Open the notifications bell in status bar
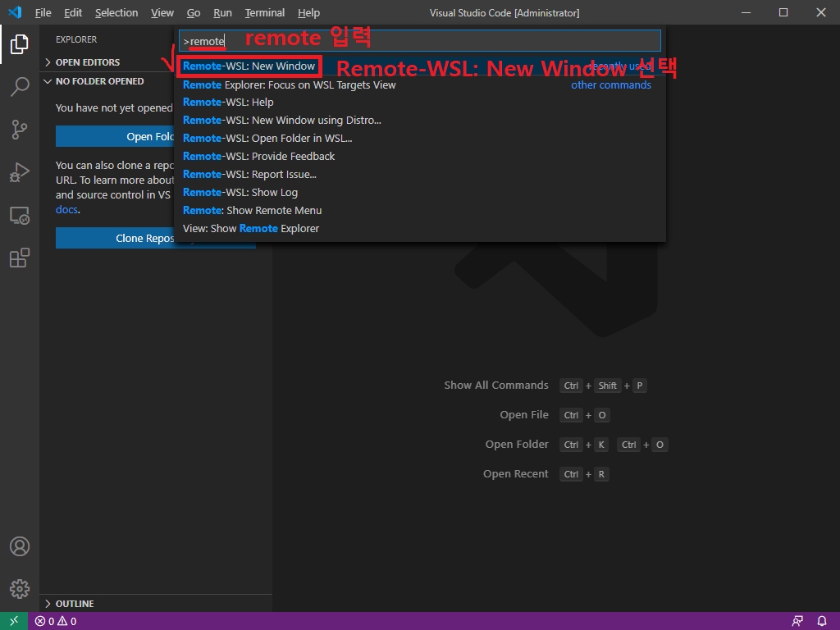The height and width of the screenshot is (630, 840). (x=822, y=621)
